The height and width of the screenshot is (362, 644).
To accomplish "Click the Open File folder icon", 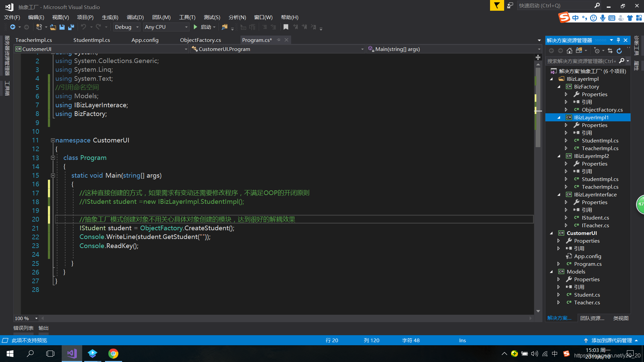I will [53, 27].
